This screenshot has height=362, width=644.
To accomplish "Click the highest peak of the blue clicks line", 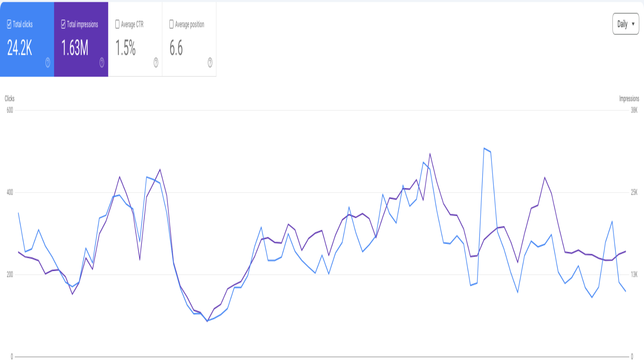I will coord(484,148).
